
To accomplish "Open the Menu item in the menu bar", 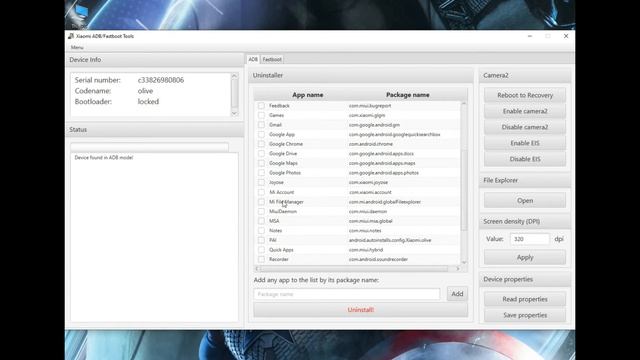I will click(77, 47).
